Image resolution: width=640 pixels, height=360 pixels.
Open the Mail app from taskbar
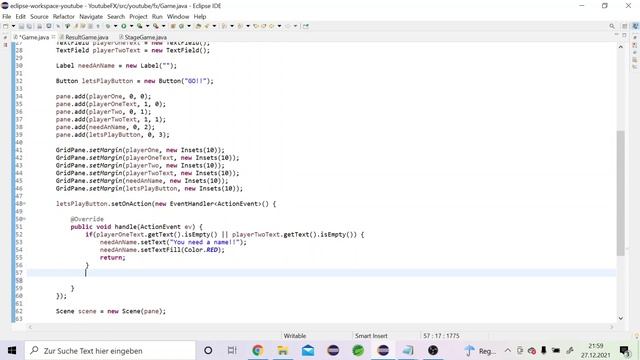click(x=308, y=351)
